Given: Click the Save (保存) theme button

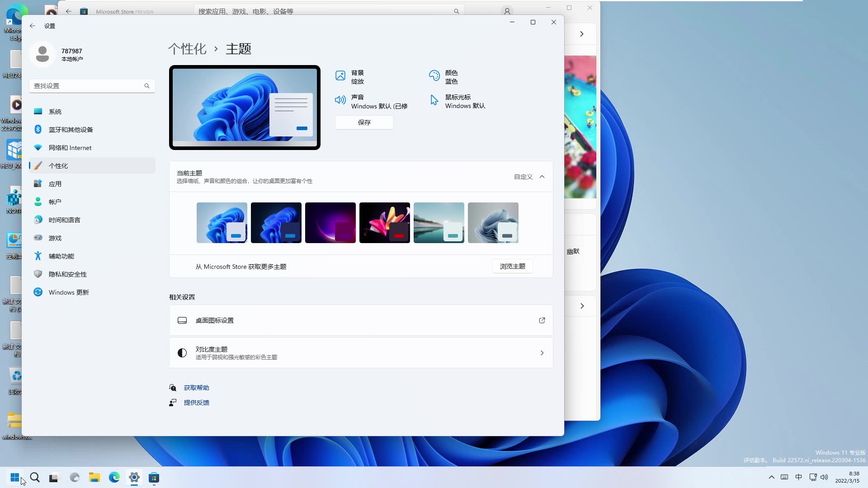Looking at the screenshot, I should click(x=364, y=122).
